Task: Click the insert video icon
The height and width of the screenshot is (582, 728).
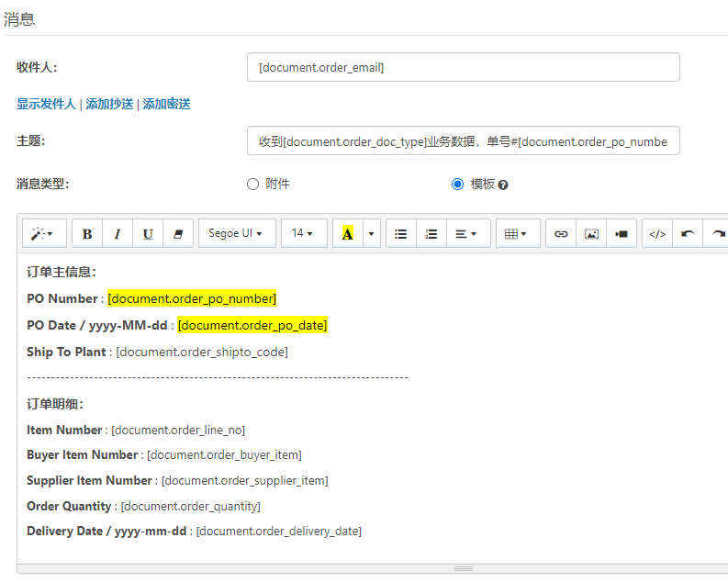Action: pyautogui.click(x=622, y=233)
